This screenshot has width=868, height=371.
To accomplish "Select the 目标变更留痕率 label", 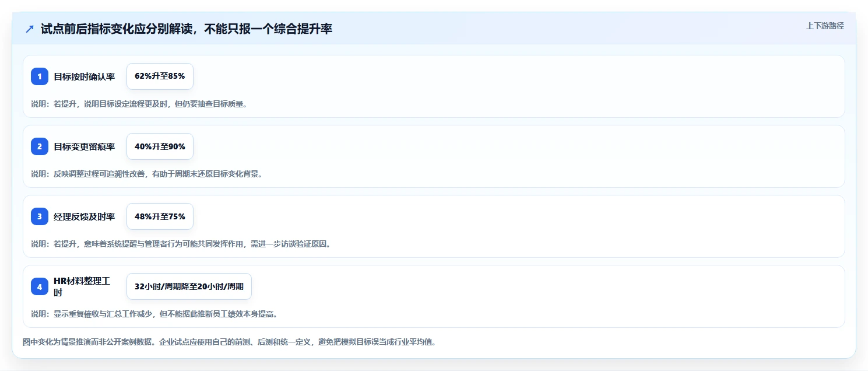I will pyautogui.click(x=85, y=146).
